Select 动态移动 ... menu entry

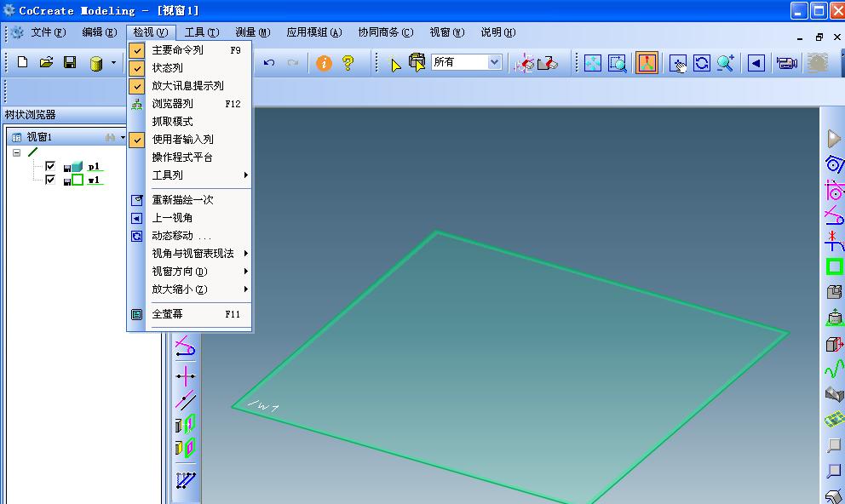[190, 235]
